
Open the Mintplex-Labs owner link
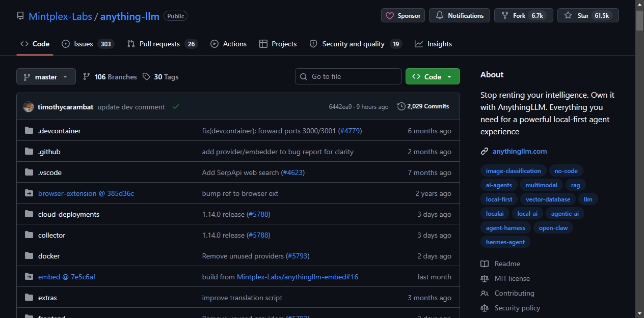pyautogui.click(x=60, y=16)
